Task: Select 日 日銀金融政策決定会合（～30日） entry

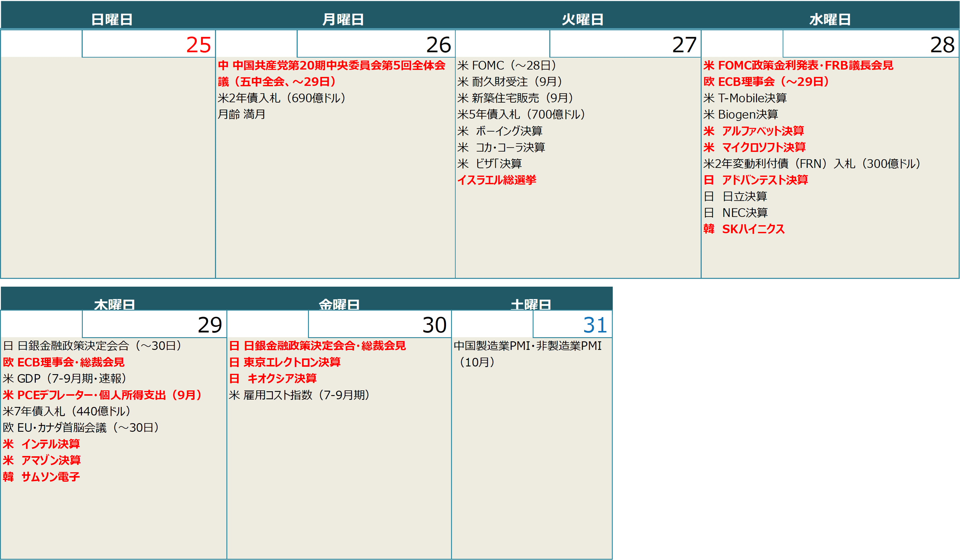Action: click(93, 346)
